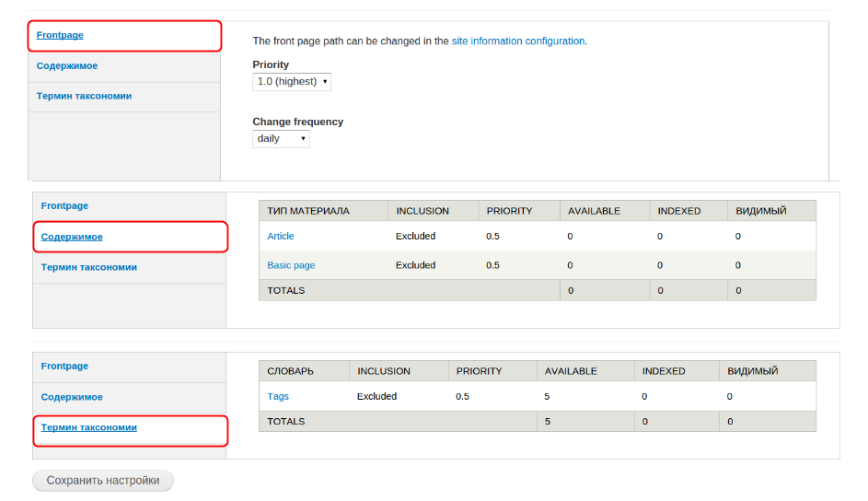Open the Priority dropdown showing 1.0 (highest)
868x501 pixels.
click(x=292, y=82)
